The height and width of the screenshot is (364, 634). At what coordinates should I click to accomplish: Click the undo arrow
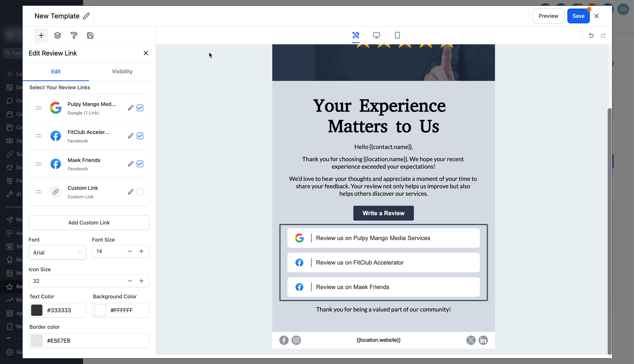(x=591, y=35)
